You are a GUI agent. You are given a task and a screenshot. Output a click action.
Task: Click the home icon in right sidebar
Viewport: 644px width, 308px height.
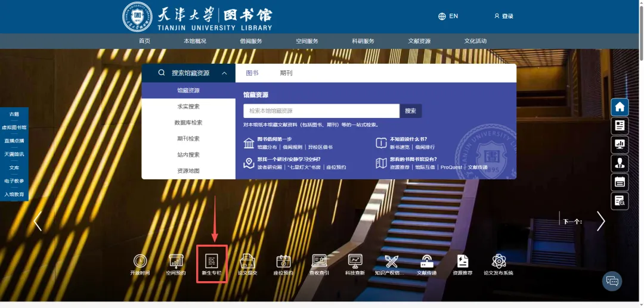(620, 107)
